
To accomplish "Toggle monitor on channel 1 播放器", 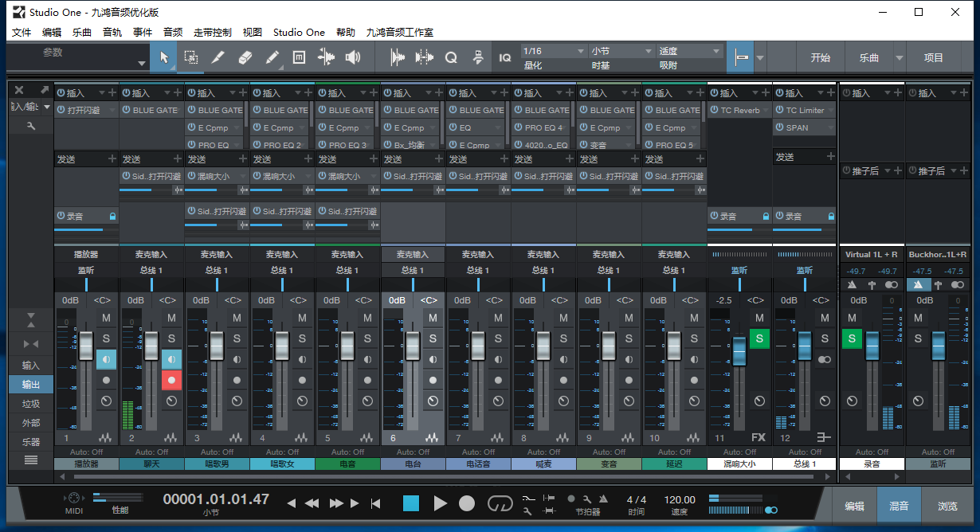I will (x=106, y=359).
